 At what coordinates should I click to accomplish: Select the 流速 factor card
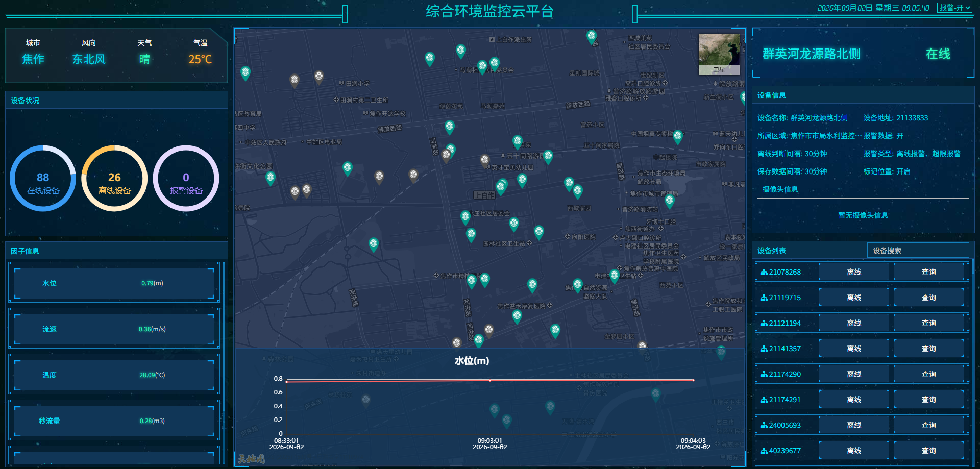(114, 329)
